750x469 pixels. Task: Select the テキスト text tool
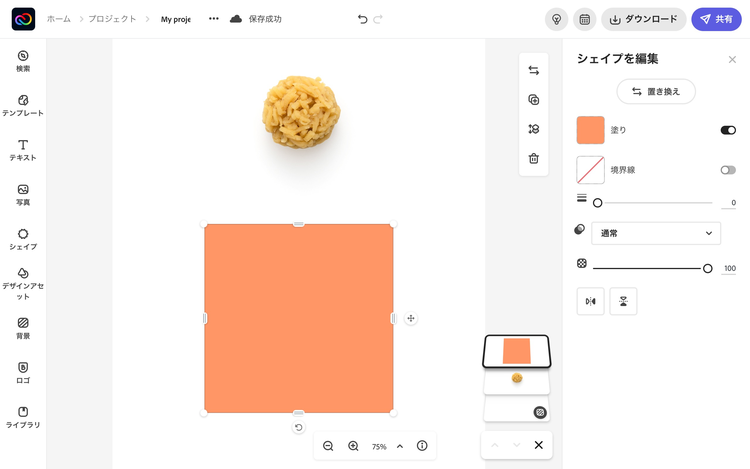click(23, 150)
